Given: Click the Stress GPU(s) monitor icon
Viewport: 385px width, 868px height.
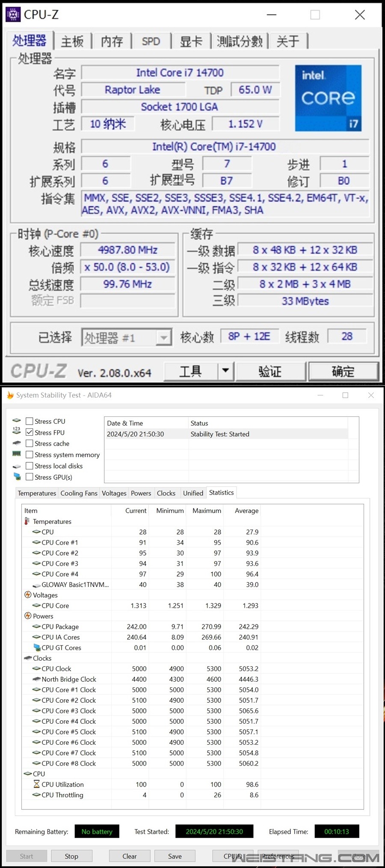Looking at the screenshot, I should click(x=17, y=476).
